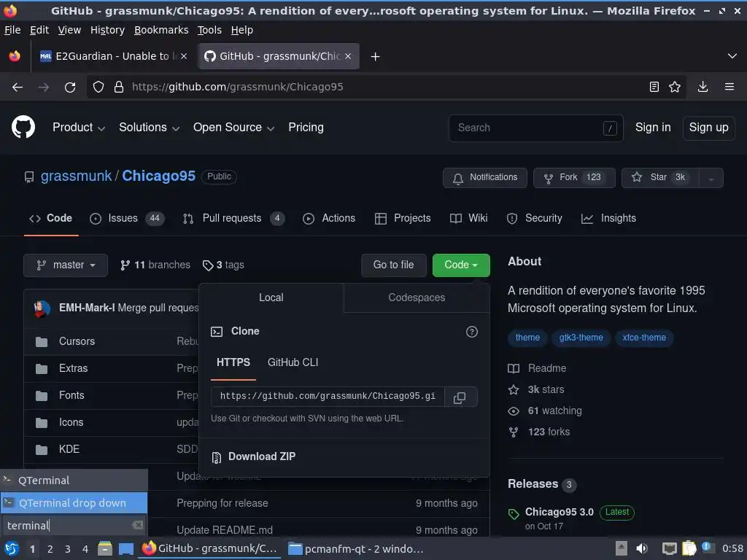The image size is (747, 560).
Task: Open the File menu
Action: click(12, 30)
